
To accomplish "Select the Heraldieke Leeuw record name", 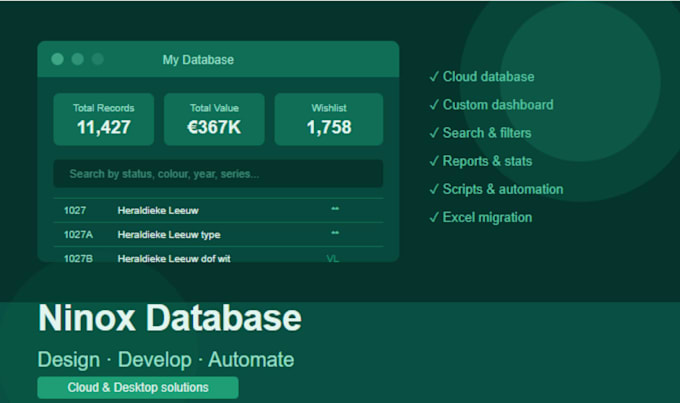I will point(158,210).
